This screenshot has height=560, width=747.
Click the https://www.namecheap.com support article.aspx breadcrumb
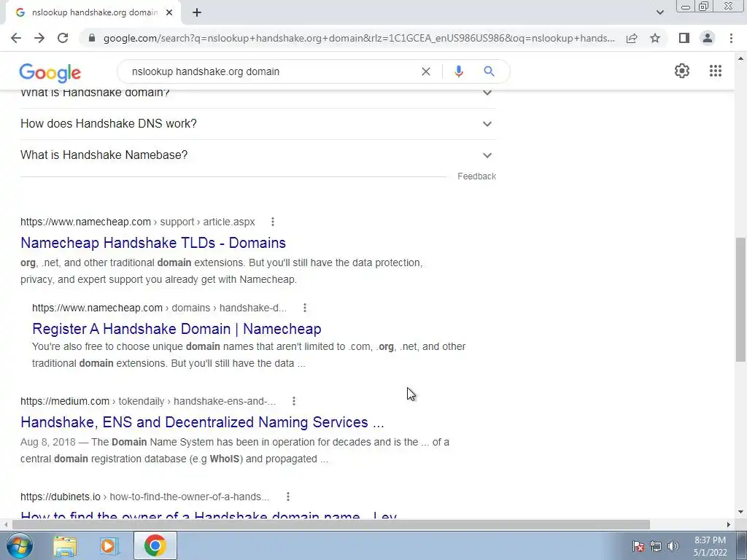[138, 222]
